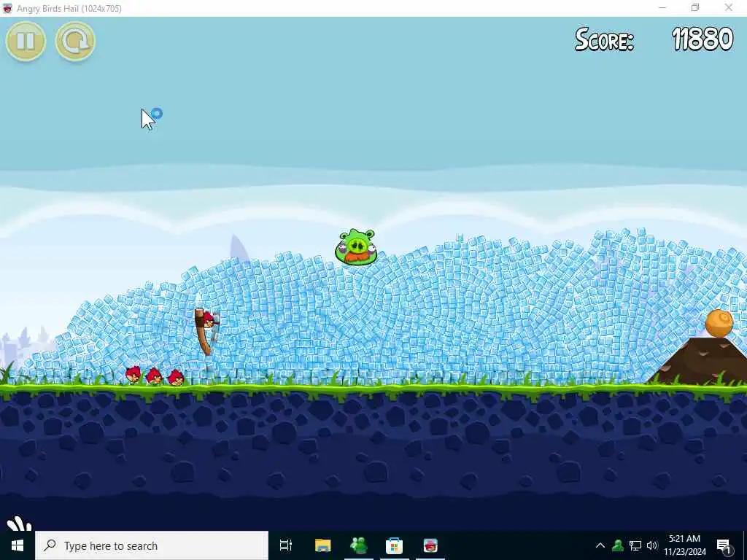This screenshot has width=747, height=560.
Task: Open the notification center icon
Action: point(724,545)
